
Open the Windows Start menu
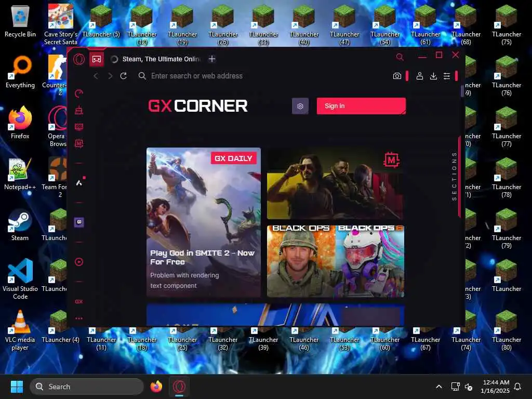pyautogui.click(x=17, y=387)
